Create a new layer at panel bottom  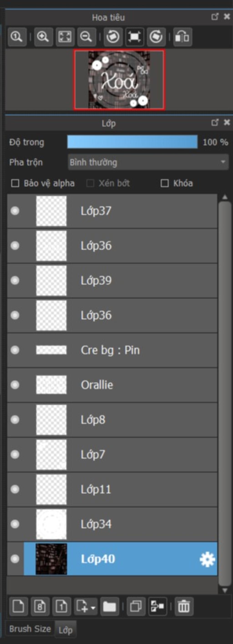[18, 606]
